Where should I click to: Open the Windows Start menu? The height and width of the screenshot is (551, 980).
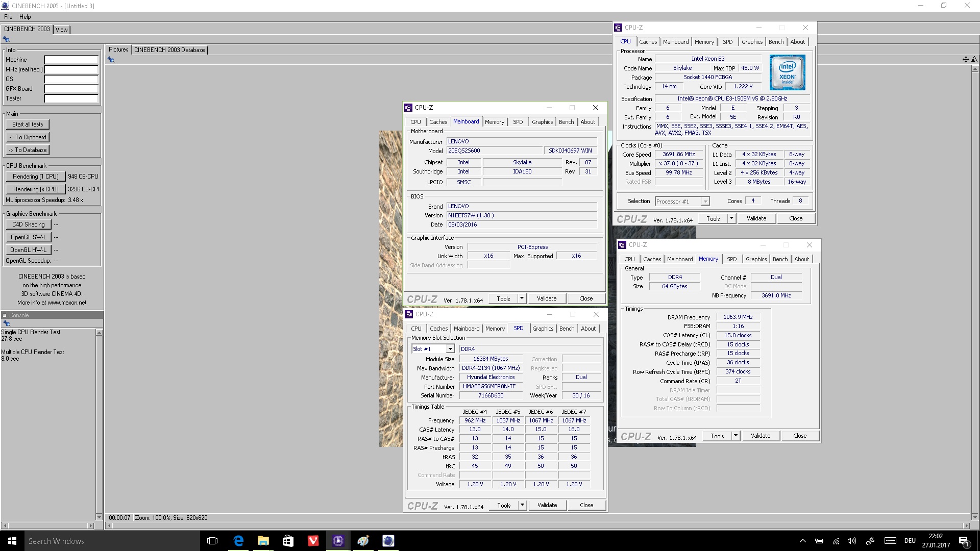pos(12,541)
